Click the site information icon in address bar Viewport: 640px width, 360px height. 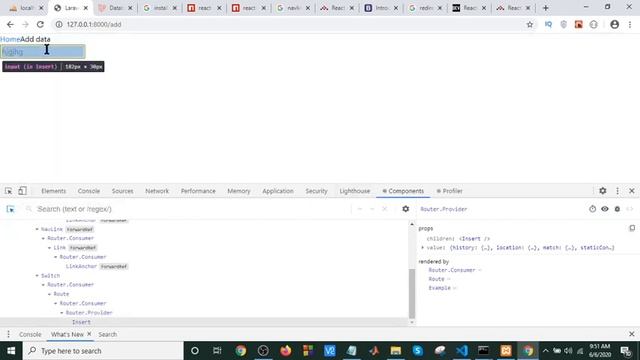(59, 24)
